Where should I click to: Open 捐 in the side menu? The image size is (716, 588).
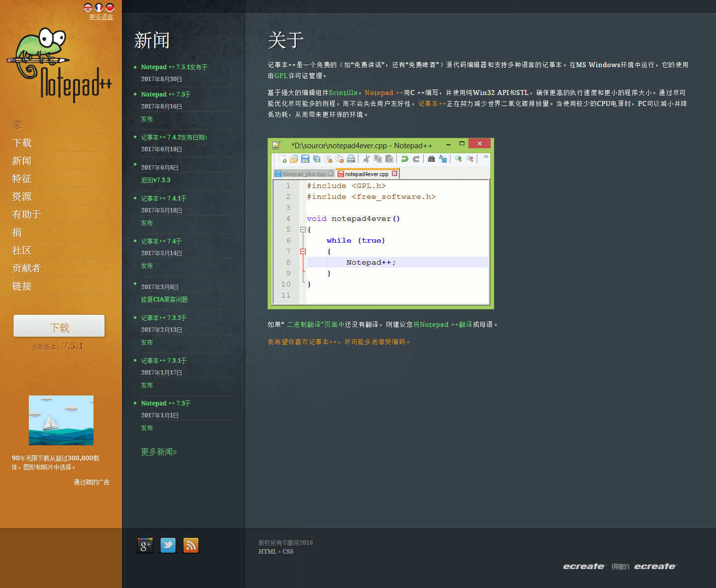(17, 232)
